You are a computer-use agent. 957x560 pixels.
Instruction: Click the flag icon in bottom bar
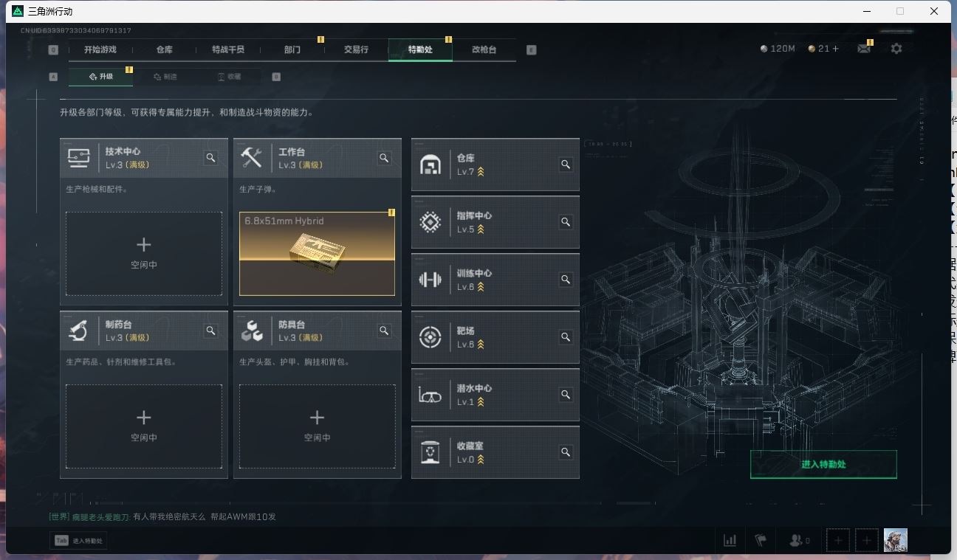point(761,540)
